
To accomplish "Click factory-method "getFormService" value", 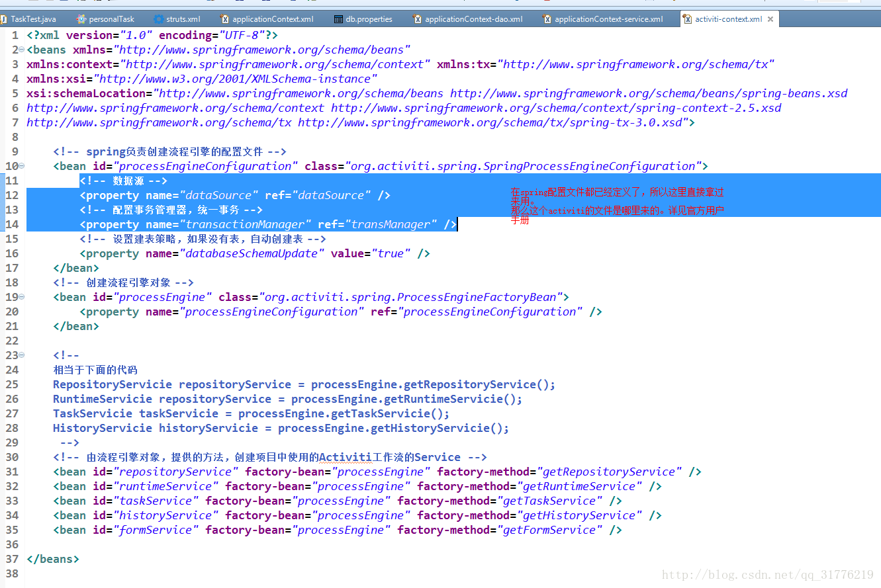I will point(549,530).
